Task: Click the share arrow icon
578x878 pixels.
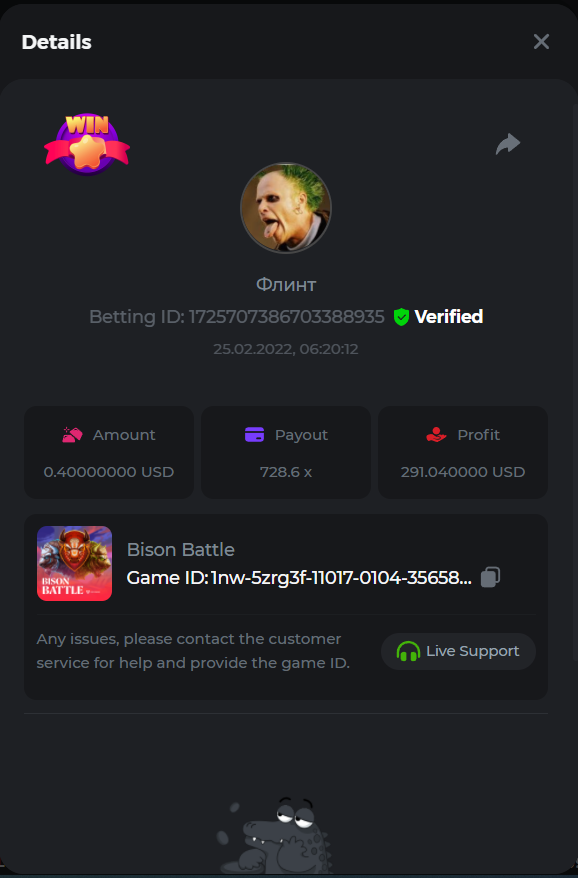Action: tap(508, 144)
